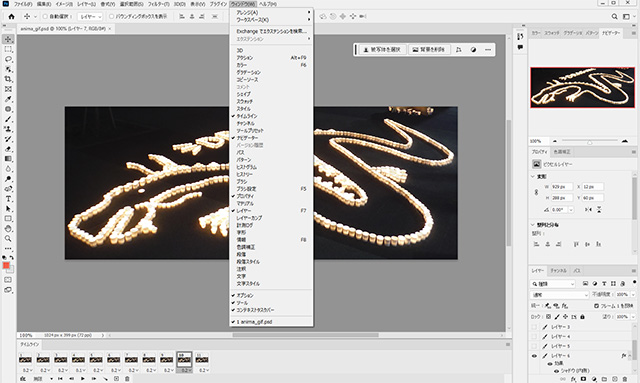This screenshot has width=640, height=383.
Task: Select the Clone Stamp tool
Action: pos(8,129)
